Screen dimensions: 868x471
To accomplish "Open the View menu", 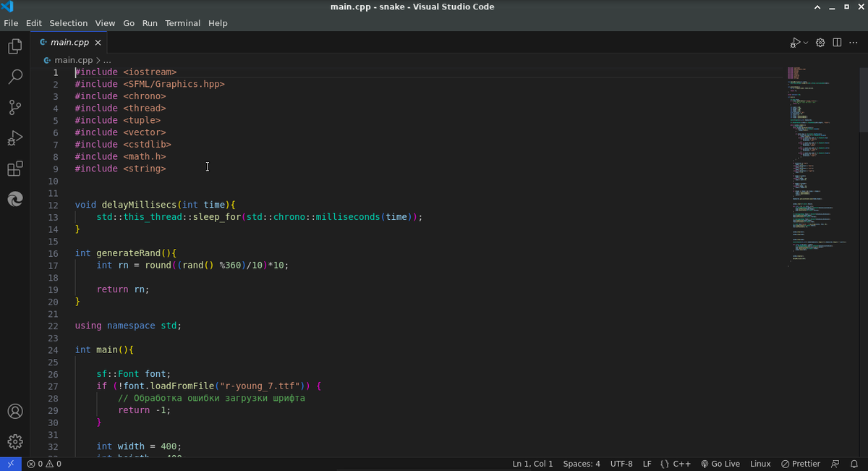I will point(105,23).
